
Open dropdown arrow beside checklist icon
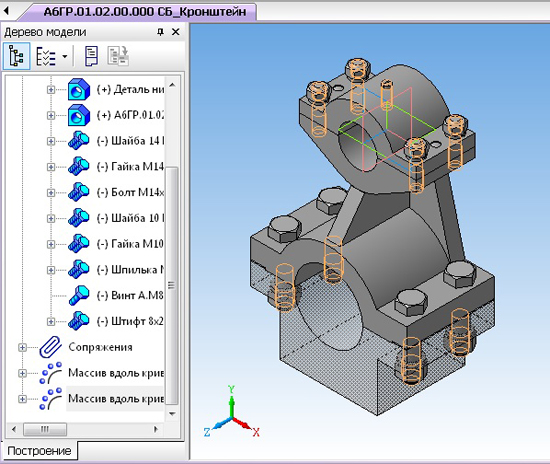coord(65,56)
